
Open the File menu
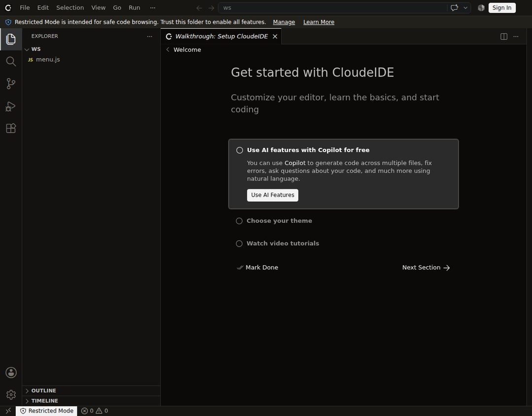tap(25, 7)
